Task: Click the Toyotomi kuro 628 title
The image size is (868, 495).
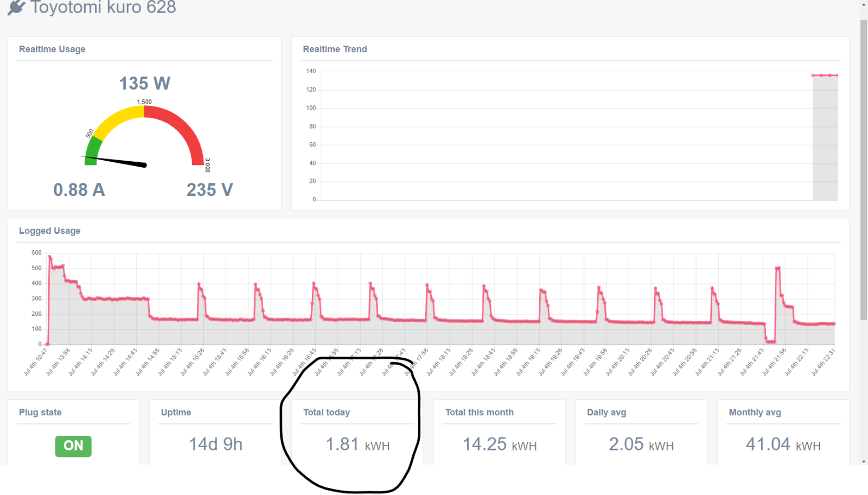Action: pos(103,7)
